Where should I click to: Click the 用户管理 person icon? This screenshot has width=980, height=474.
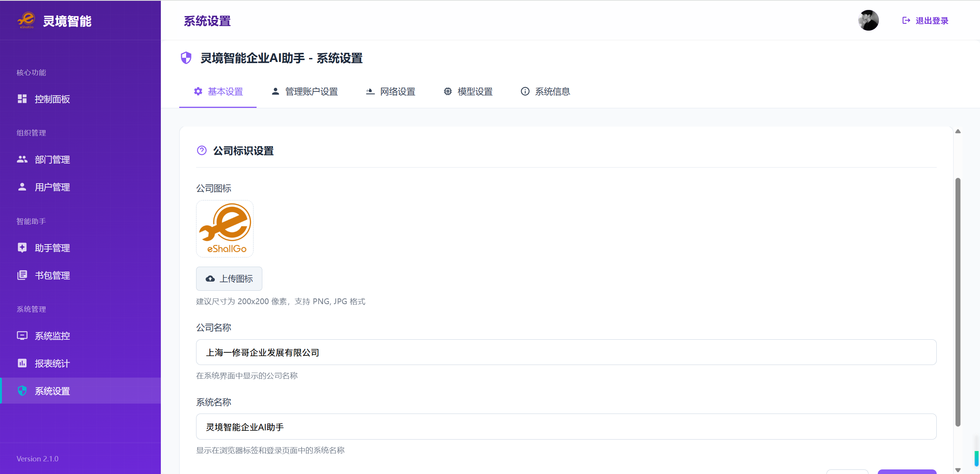(22, 187)
